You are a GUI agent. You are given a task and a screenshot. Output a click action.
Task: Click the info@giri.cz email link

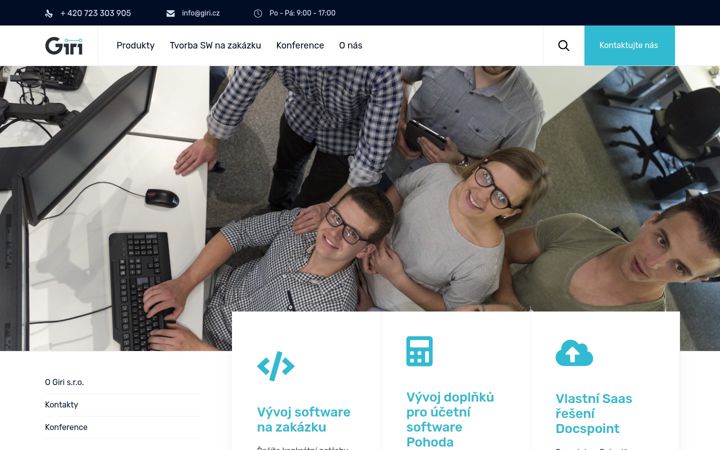coord(201,13)
